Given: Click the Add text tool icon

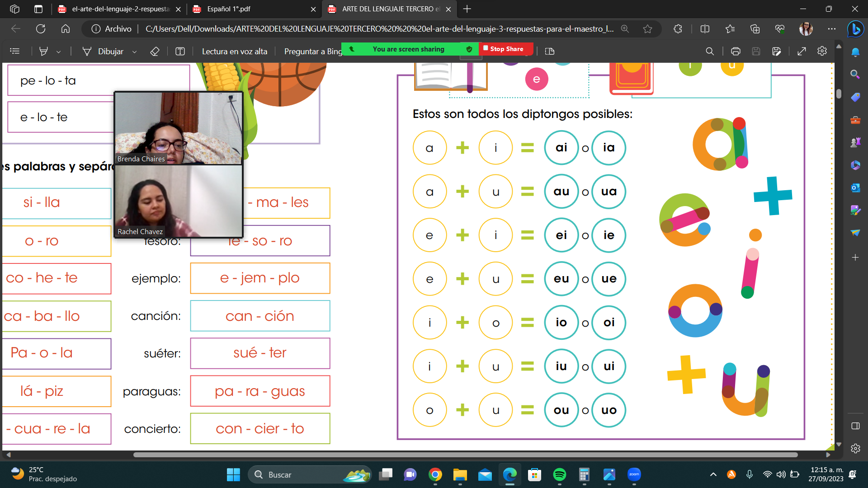Looking at the screenshot, I should click(180, 52).
